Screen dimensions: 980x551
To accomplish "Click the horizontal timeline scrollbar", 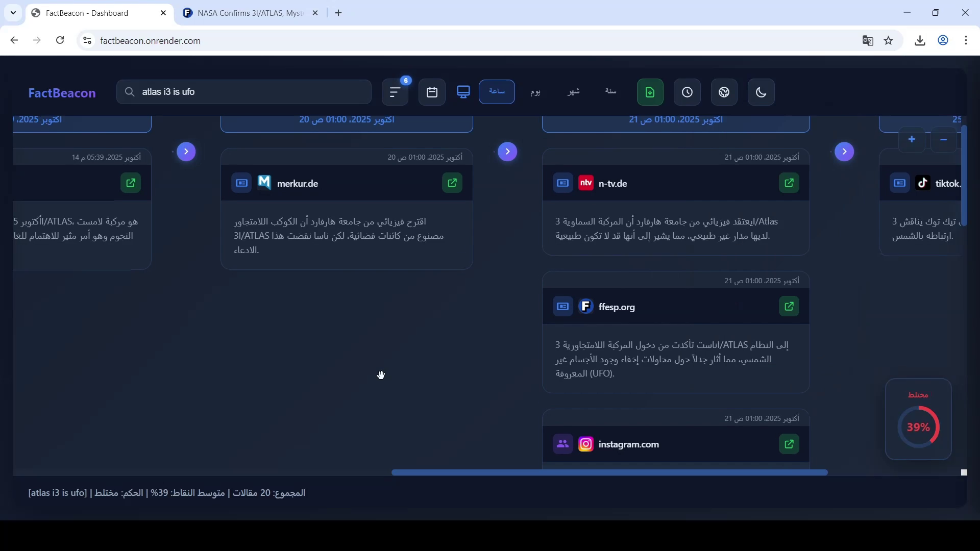I will click(609, 473).
